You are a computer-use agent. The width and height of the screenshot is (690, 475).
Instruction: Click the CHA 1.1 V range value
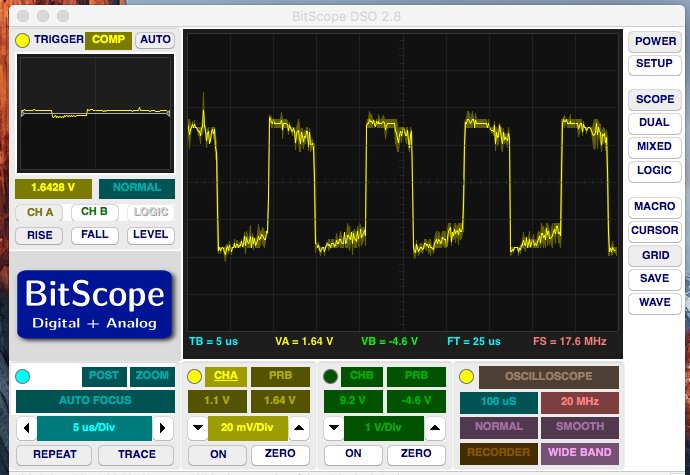point(217,401)
